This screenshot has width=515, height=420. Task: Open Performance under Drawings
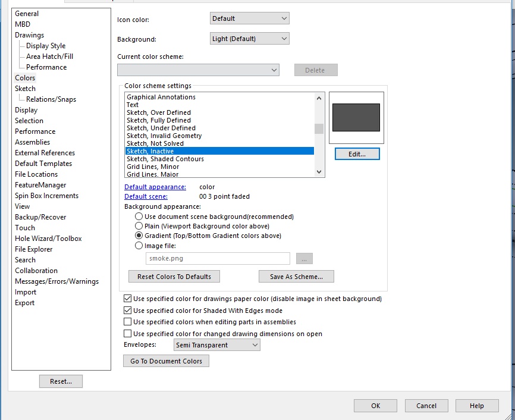tap(46, 67)
